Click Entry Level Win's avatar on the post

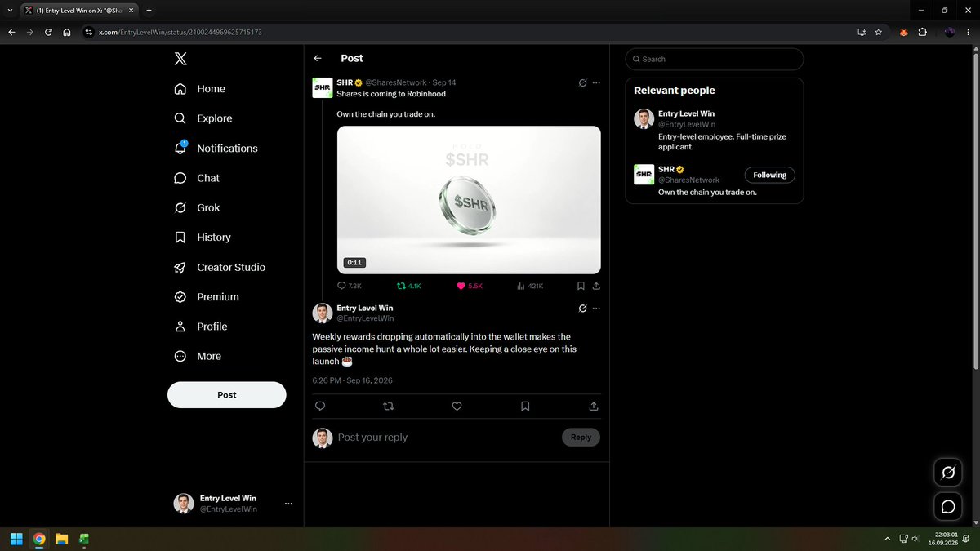[x=322, y=313]
